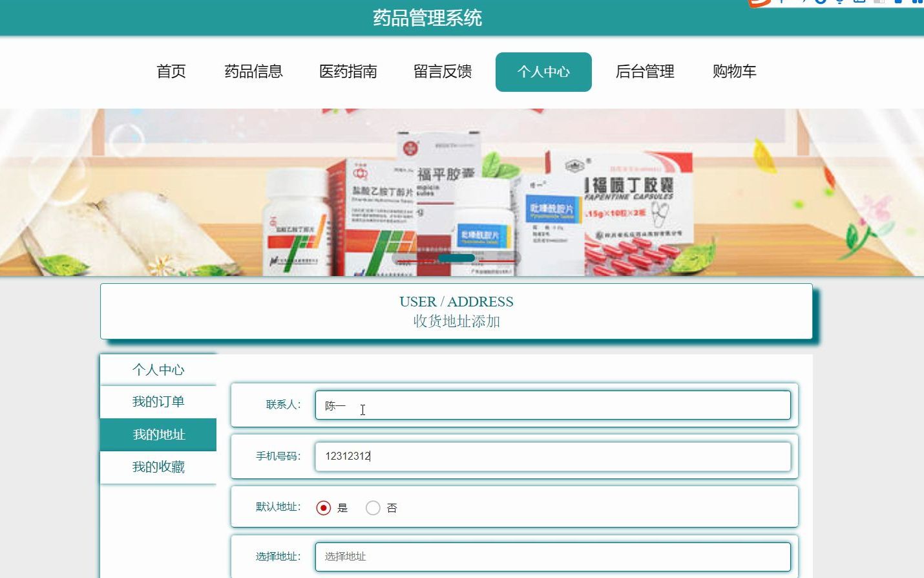Viewport: 924px width, 578px height.
Task: Switch to the highlighted 个人中心 tab
Action: (543, 72)
